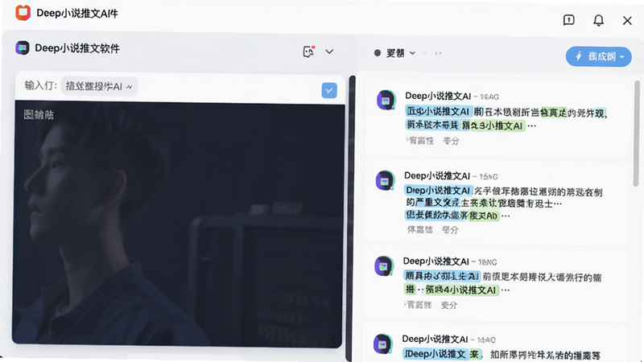This screenshot has width=644, height=362.
Task: Click the blue Deep小说推文AI tag in second message
Action: (x=438, y=191)
